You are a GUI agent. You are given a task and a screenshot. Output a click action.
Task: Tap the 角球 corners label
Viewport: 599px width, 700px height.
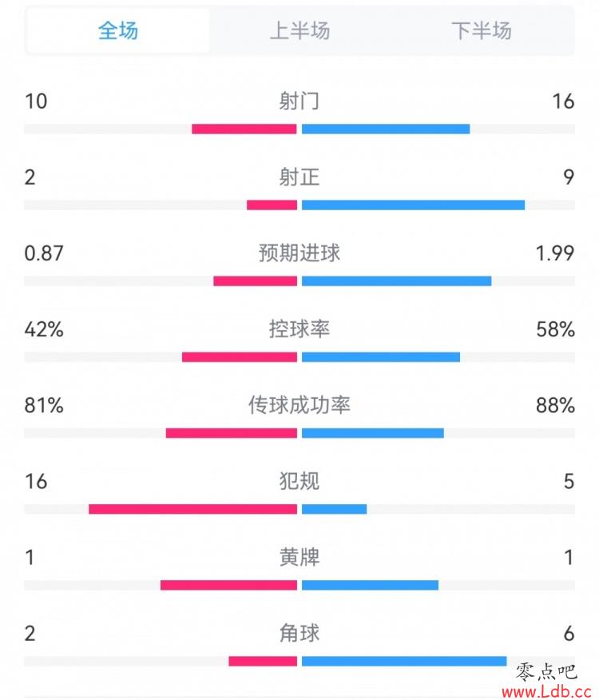point(299,633)
